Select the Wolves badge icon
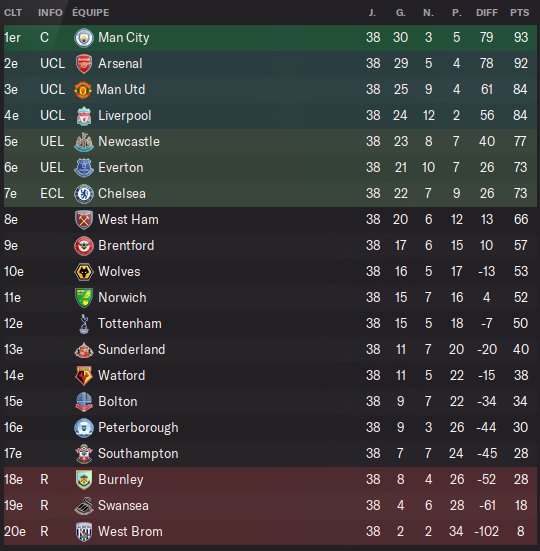The height and width of the screenshot is (551, 540). coord(84,272)
